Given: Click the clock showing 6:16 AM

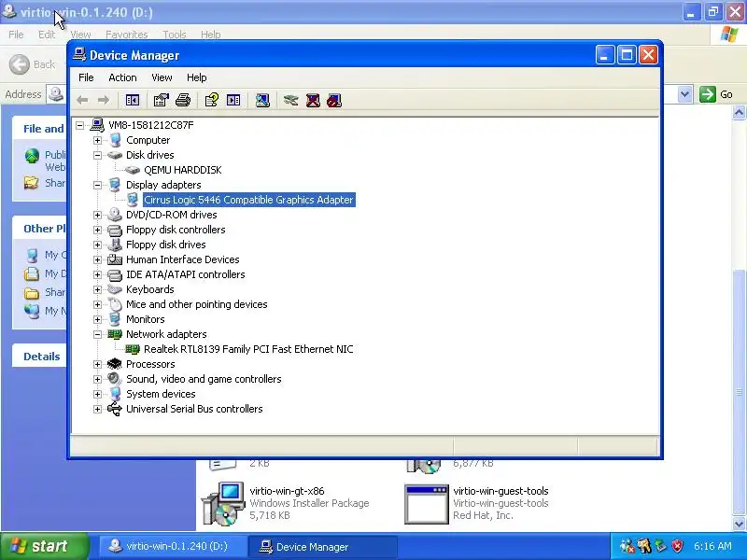Looking at the screenshot, I should click(x=712, y=546).
